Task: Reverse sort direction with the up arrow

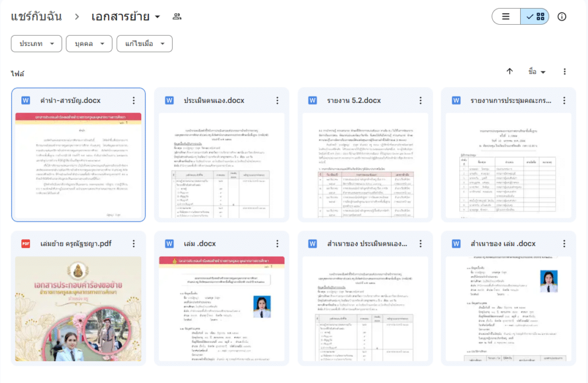Action: (x=509, y=72)
